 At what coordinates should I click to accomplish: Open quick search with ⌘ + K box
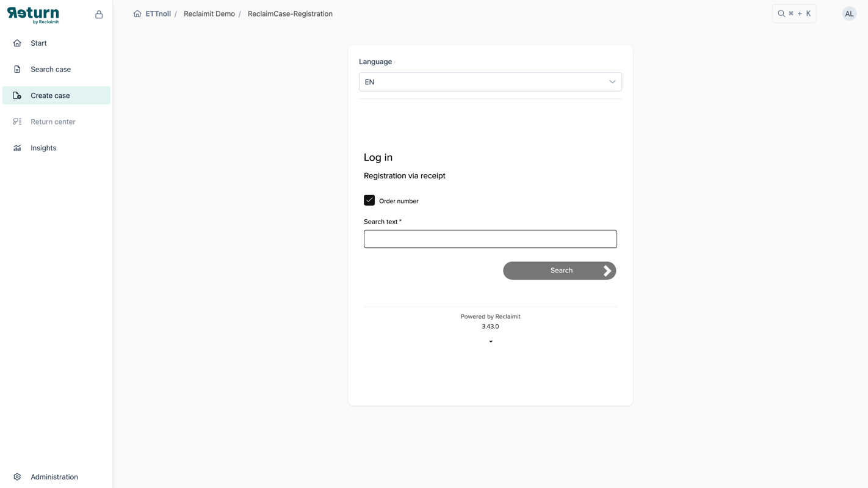point(794,13)
